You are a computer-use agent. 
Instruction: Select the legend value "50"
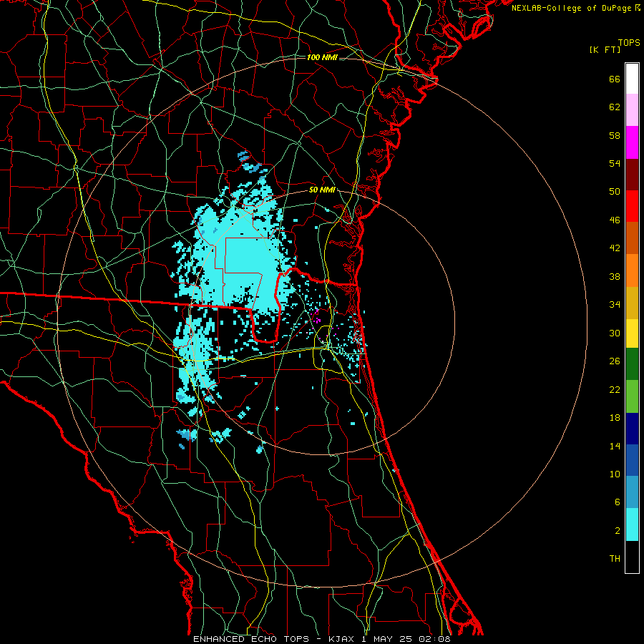click(x=615, y=192)
